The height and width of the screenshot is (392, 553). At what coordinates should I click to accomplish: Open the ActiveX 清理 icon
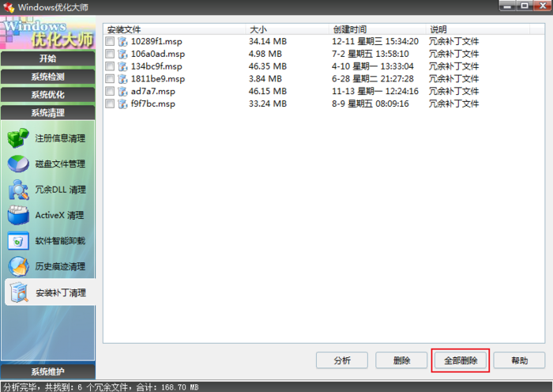(x=18, y=215)
